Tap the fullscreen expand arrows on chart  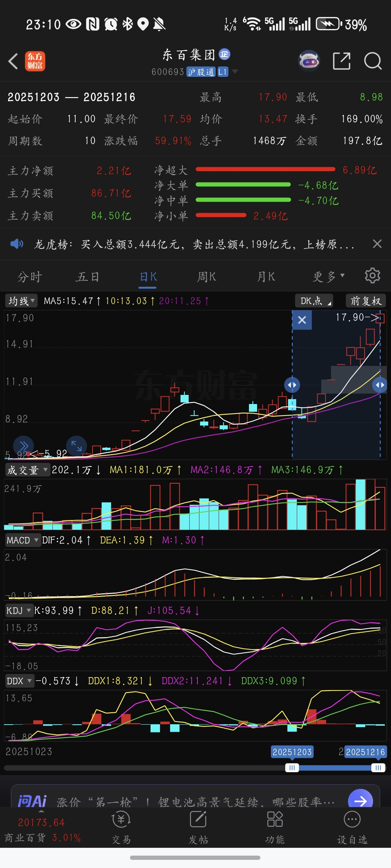[77, 446]
